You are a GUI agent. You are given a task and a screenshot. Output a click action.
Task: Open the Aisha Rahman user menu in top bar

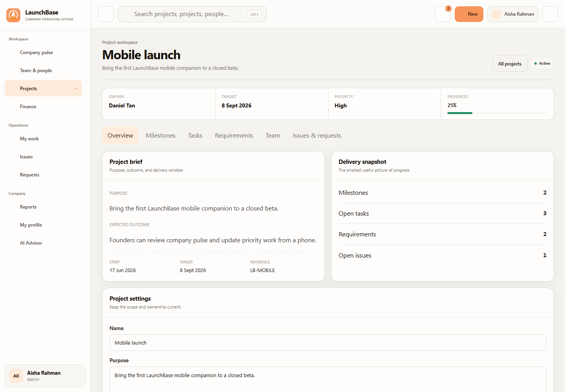[513, 14]
